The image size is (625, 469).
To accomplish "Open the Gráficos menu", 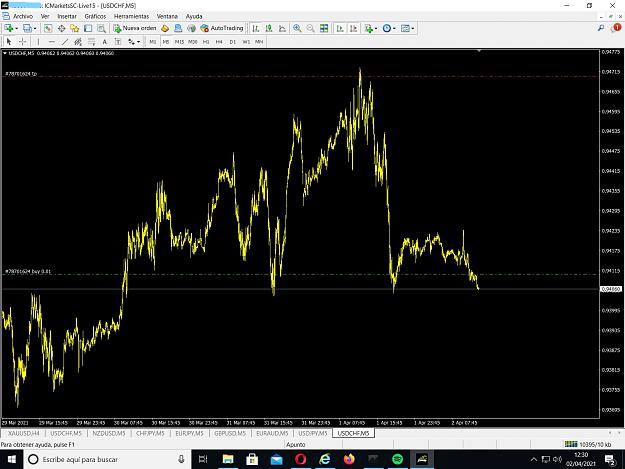I will 95,16.
